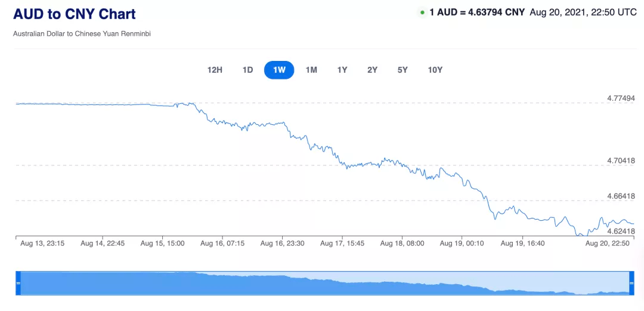Click the left handle of range navigator
The image size is (644, 311).
point(18,283)
